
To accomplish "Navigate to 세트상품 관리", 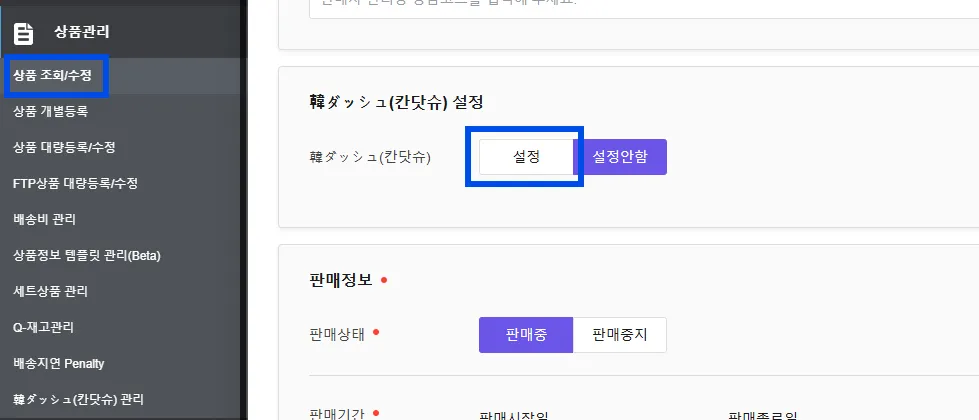I will pyautogui.click(x=51, y=291).
